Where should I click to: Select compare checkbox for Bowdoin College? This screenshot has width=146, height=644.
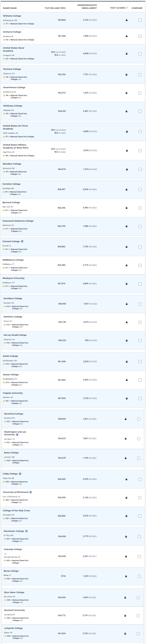tap(140, 169)
